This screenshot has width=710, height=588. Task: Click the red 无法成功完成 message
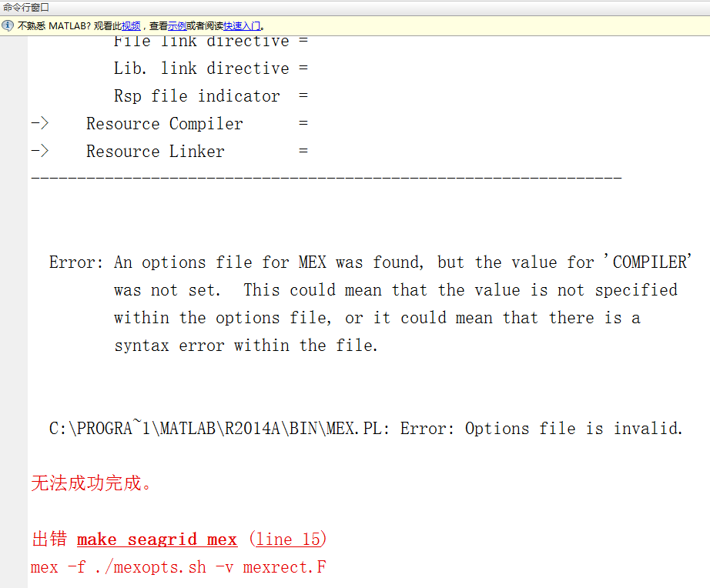(91, 483)
